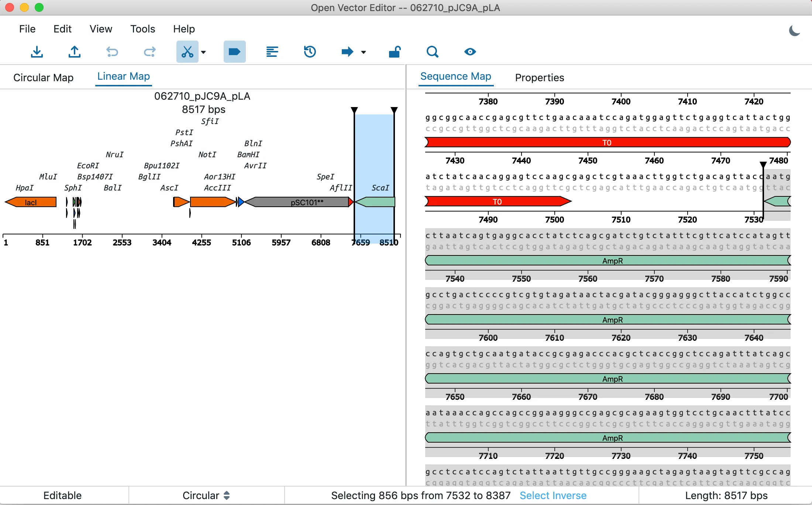This screenshot has width=812, height=505.
Task: Toggle the visibility eye icon
Action: pyautogui.click(x=469, y=52)
